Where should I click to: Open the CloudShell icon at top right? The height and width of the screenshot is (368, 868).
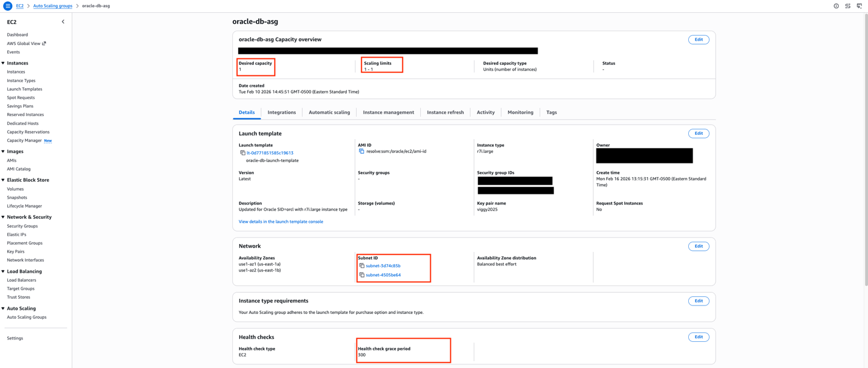[x=859, y=6]
